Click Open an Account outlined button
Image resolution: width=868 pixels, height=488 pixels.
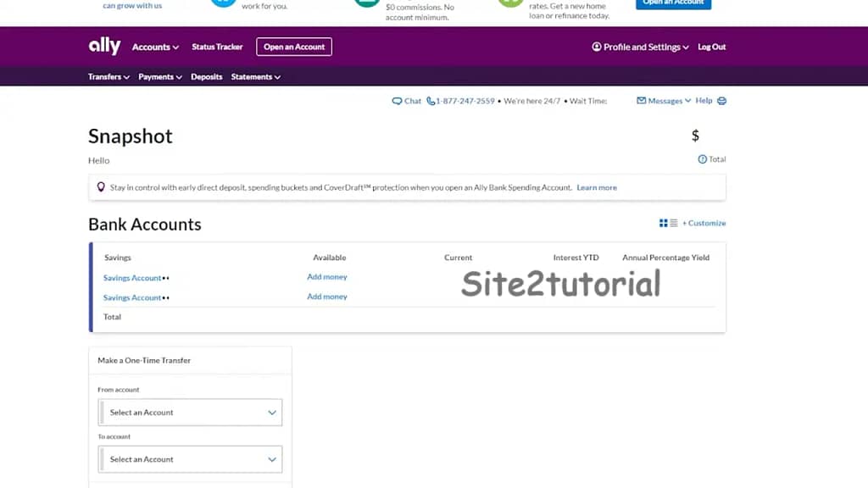tap(294, 47)
